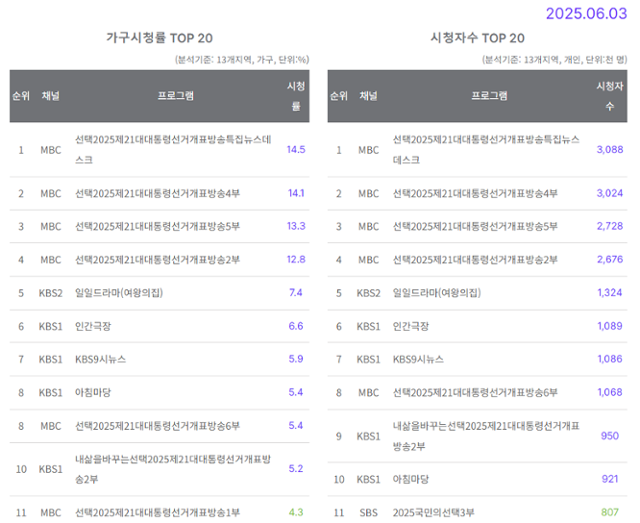This screenshot has width=640, height=523.
Task: Click SBS channel in rank 11 row
Action: click(x=368, y=513)
